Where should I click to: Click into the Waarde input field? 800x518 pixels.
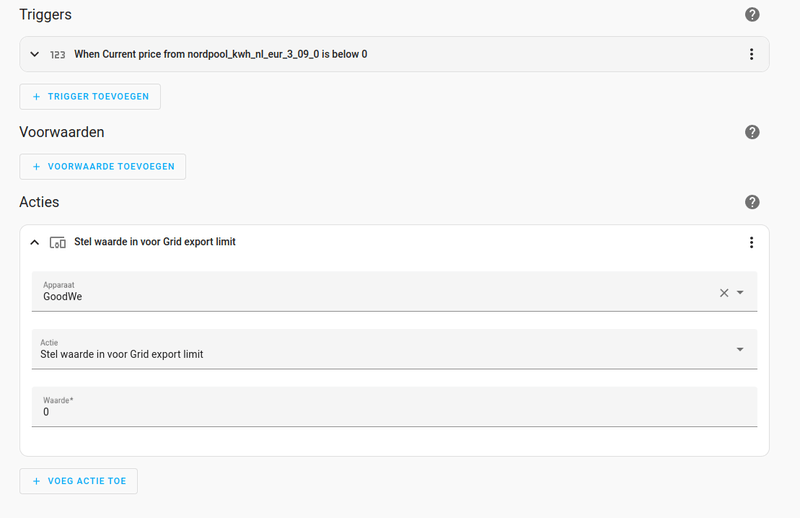(390, 411)
